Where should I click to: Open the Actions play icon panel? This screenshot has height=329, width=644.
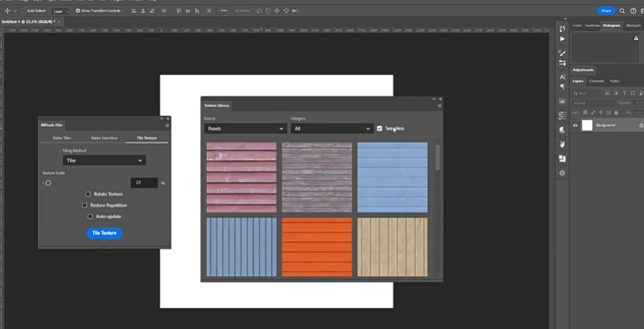tap(562, 39)
